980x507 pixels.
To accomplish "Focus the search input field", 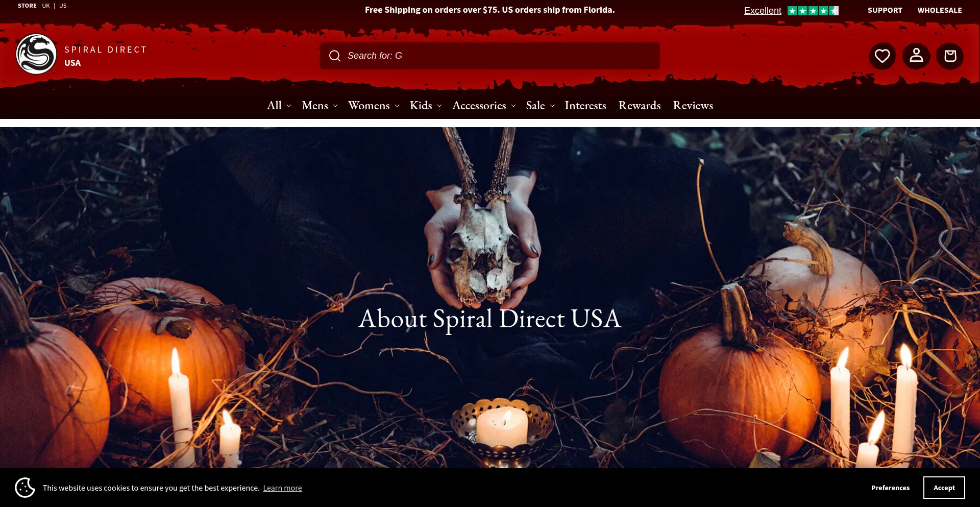I will point(490,56).
